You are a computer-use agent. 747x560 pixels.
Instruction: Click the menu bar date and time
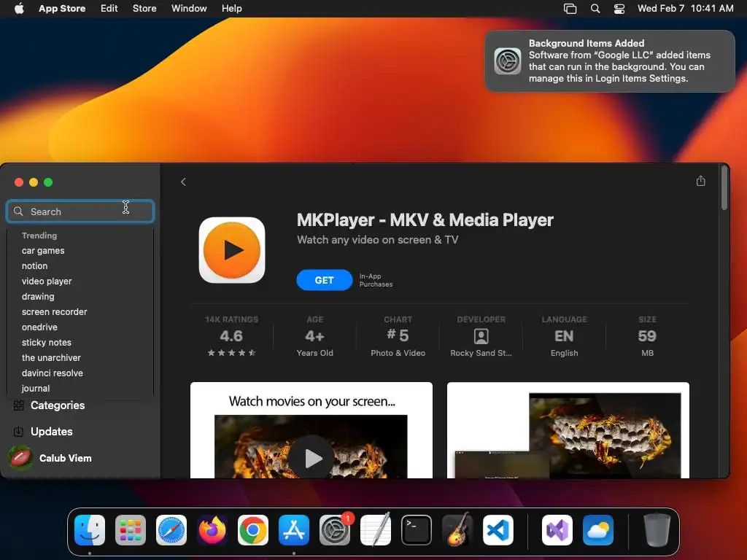[686, 9]
